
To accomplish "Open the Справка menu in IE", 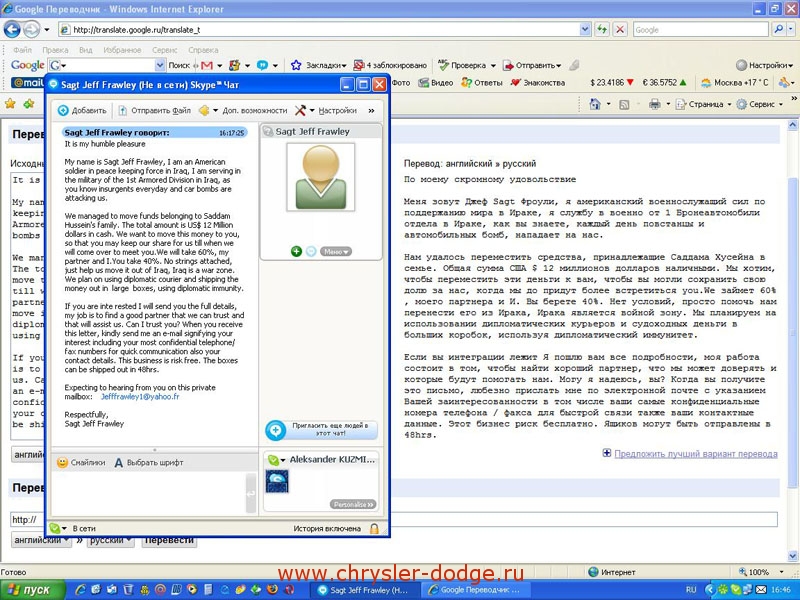I will tap(203, 50).
